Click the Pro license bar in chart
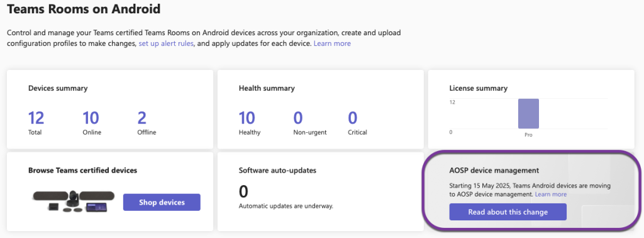The width and height of the screenshot is (644, 238). point(528,114)
